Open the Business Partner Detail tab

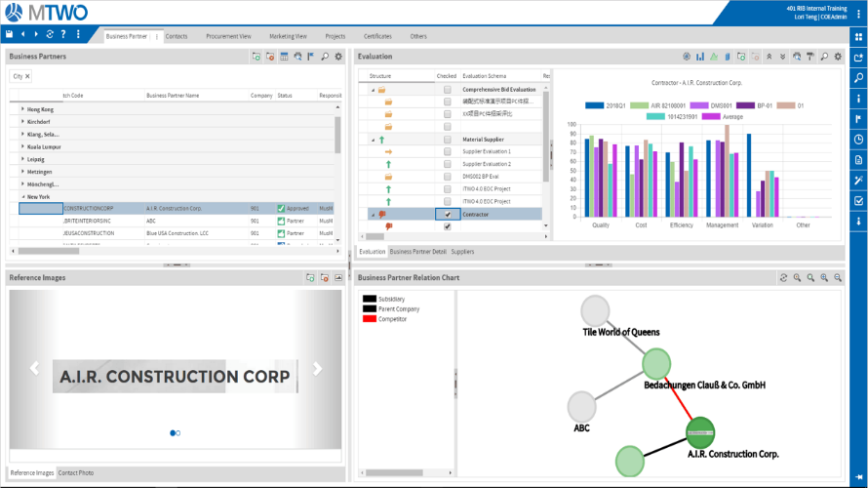418,252
